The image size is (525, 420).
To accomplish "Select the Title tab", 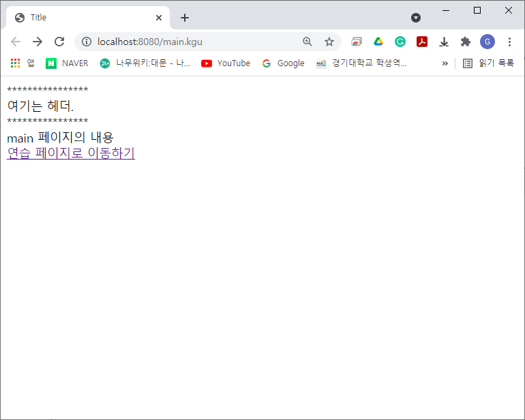I will (x=88, y=18).
